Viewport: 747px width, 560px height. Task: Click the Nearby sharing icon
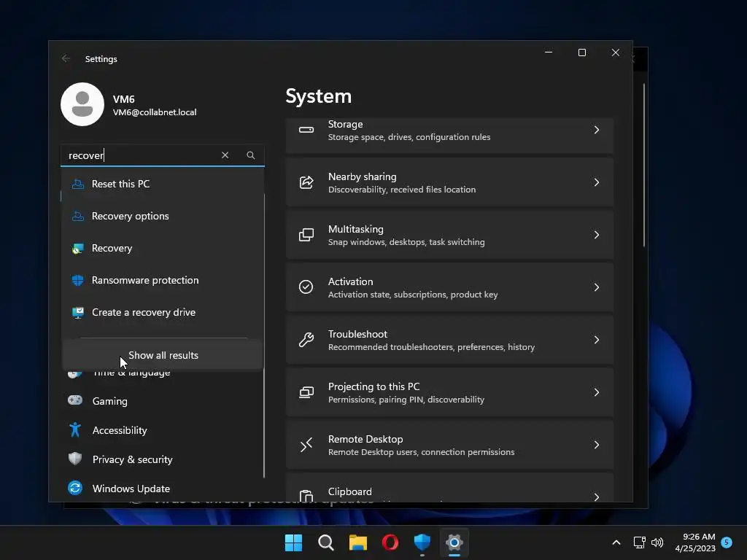pyautogui.click(x=306, y=182)
